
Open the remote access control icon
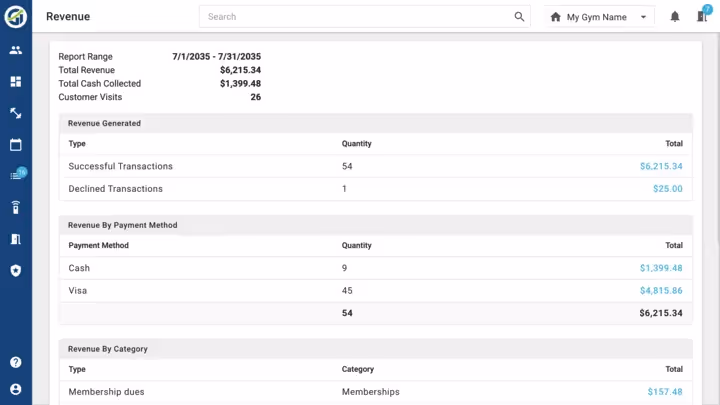pos(16,208)
